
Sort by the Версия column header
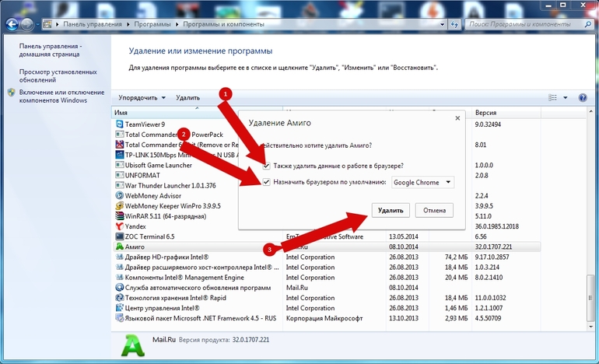(x=506, y=113)
